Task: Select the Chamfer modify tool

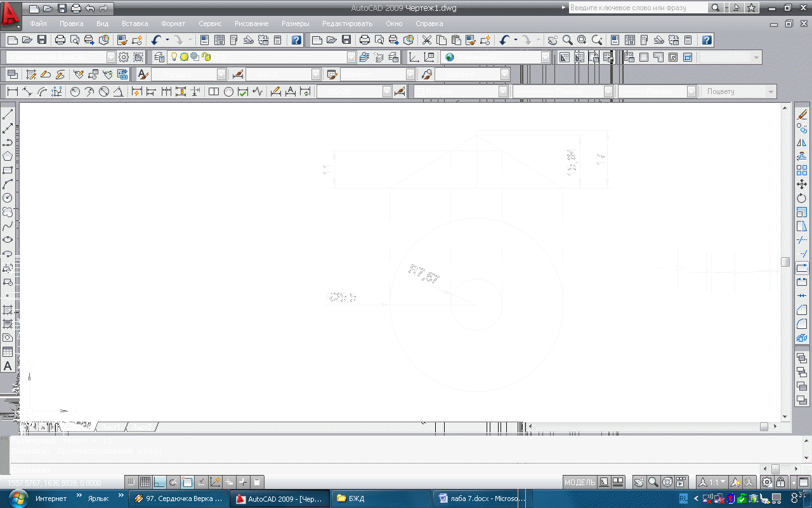Action: 802,310
